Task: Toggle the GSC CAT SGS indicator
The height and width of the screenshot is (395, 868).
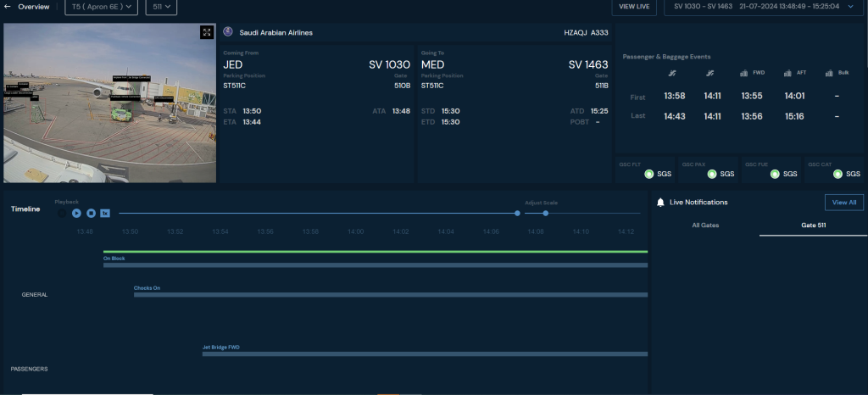Action: (837, 174)
